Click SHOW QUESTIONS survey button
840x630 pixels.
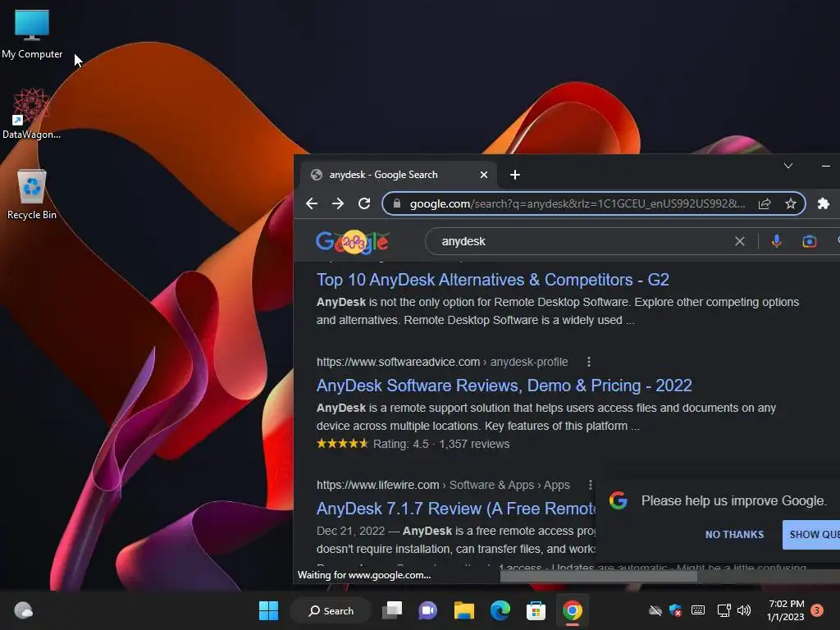811,534
